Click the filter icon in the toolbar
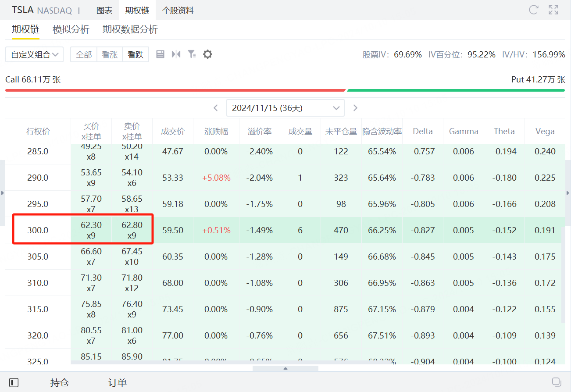This screenshot has width=571, height=392. point(192,54)
